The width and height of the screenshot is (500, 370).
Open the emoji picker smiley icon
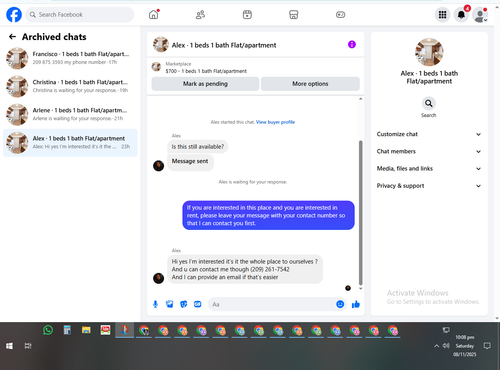[340, 304]
